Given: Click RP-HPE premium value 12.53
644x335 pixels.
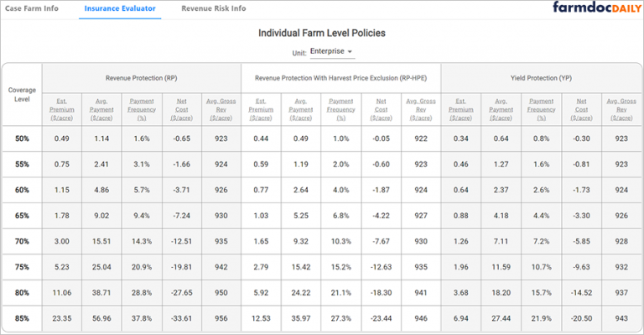Looking at the screenshot, I should 261,318.
